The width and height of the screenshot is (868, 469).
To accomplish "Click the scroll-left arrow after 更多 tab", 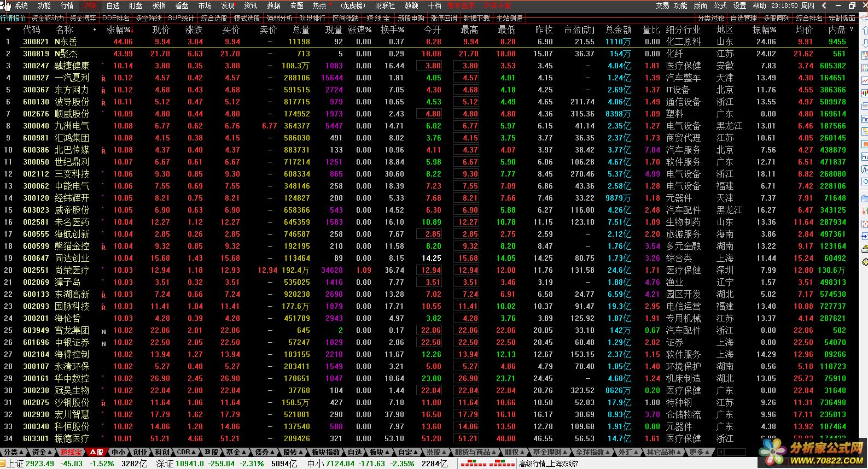I will click(x=721, y=452).
